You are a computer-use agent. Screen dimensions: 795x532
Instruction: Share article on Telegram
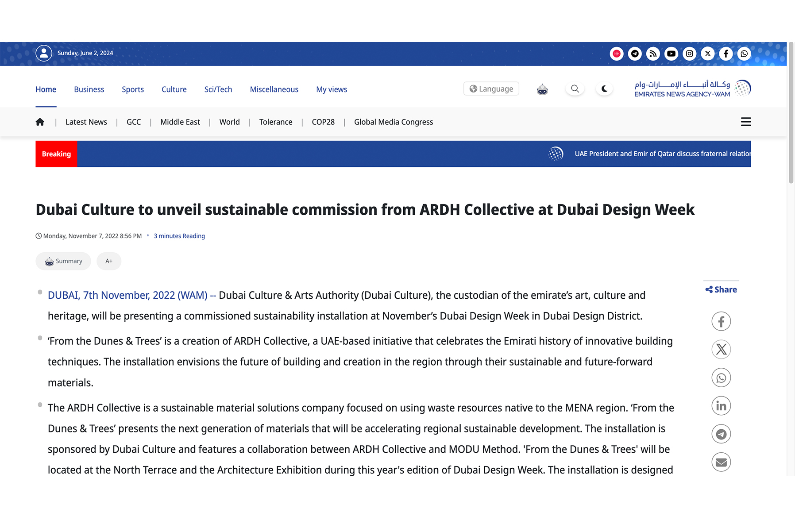coord(721,434)
